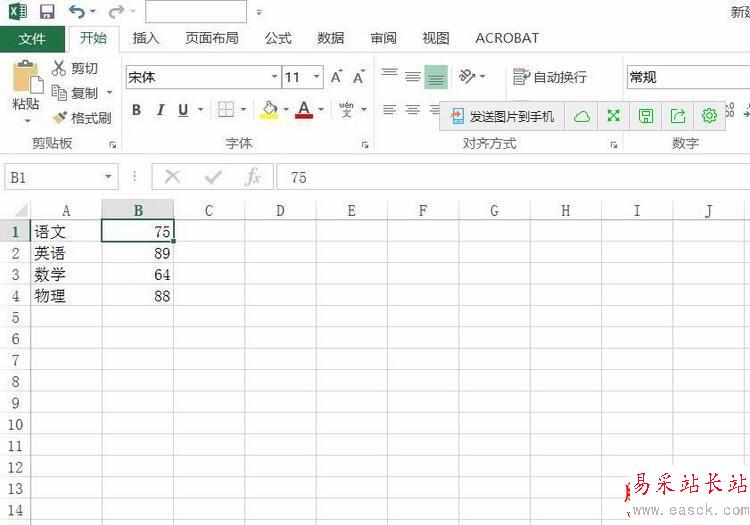Click the text orientation icon
Screen dimensions: 750x525
(x=467, y=76)
